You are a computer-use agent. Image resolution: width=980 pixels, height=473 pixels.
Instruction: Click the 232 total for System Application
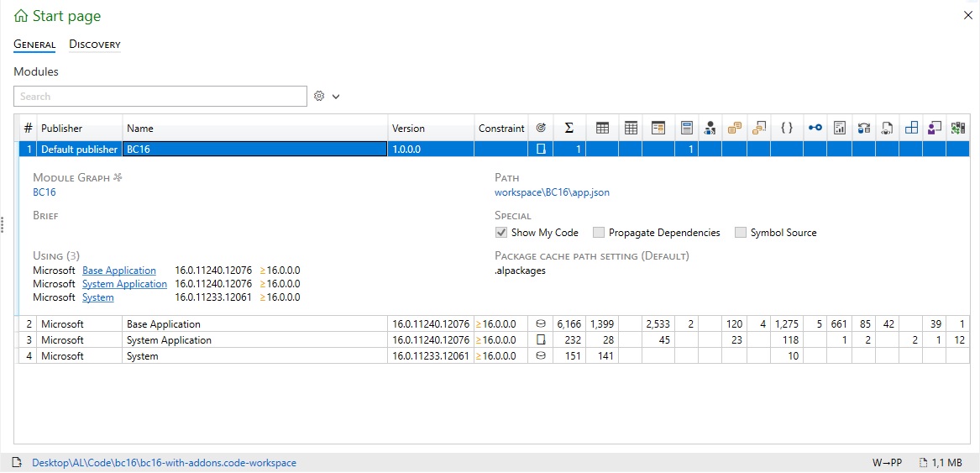pyautogui.click(x=569, y=339)
